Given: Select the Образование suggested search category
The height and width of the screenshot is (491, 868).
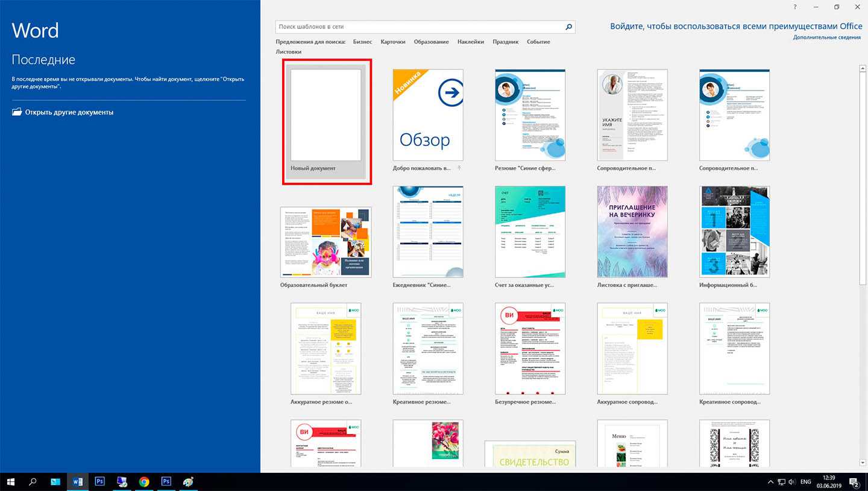Looking at the screenshot, I should point(431,42).
